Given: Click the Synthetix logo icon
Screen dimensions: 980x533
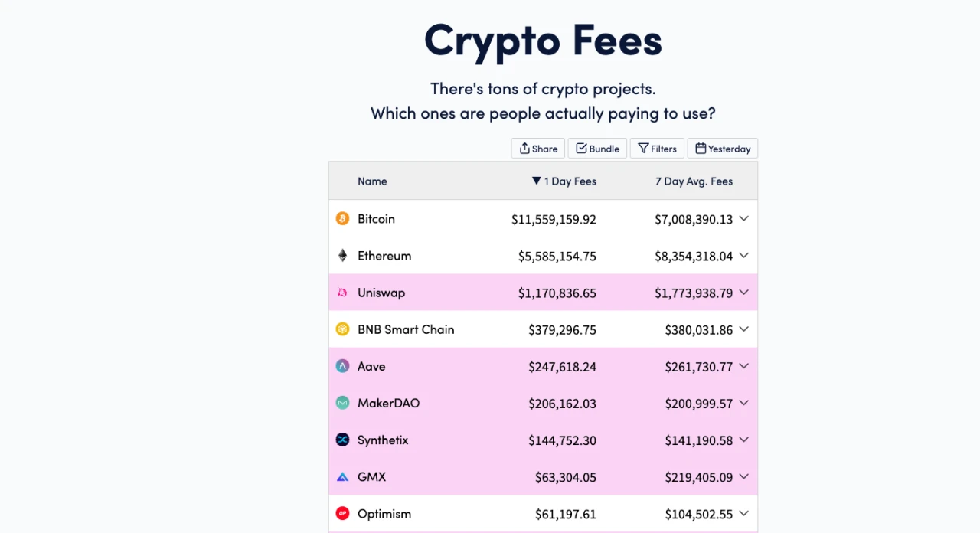Looking at the screenshot, I should click(x=342, y=440).
